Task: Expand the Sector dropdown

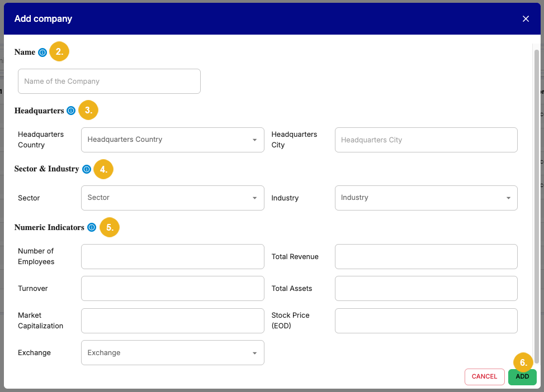Action: [172, 198]
